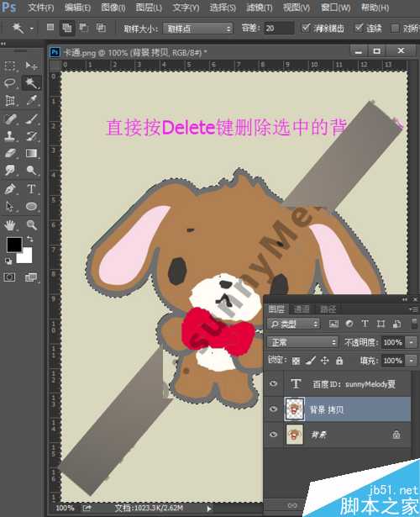Select the Zoom tool
Screen dimensions: 420x517
click(x=31, y=224)
